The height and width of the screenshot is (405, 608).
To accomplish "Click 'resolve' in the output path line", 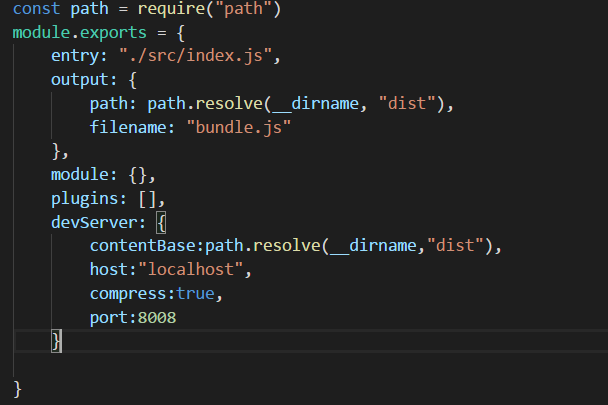I will pos(229,104).
